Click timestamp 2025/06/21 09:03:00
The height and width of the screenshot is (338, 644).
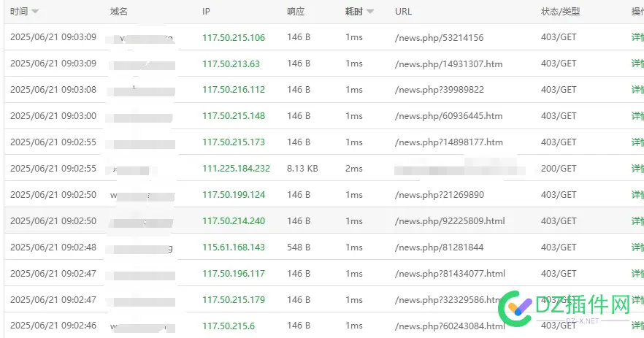pyautogui.click(x=53, y=116)
